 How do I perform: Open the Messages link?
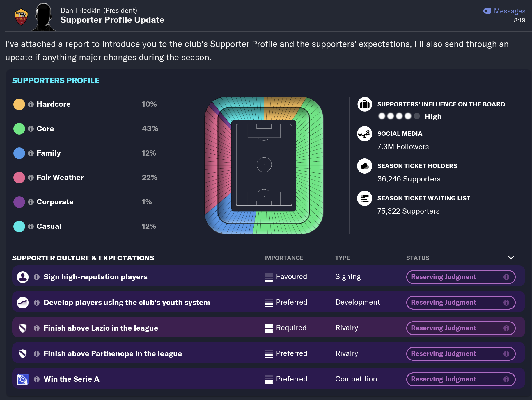click(509, 11)
